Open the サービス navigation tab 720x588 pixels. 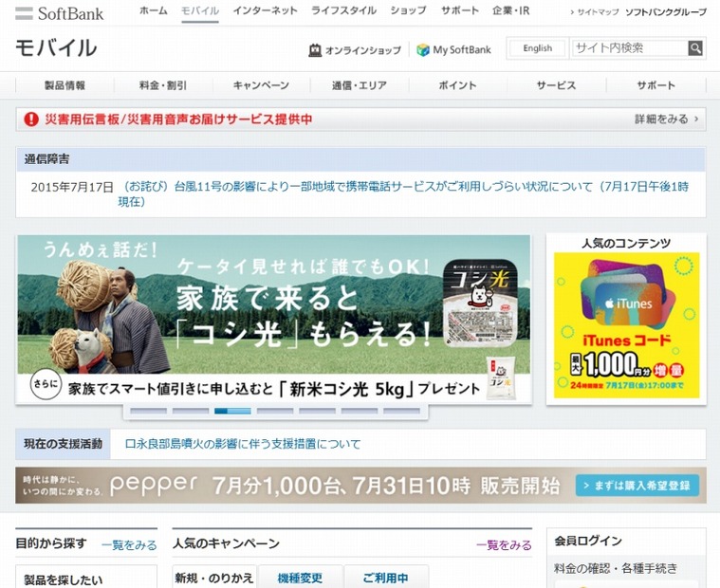coord(557,85)
